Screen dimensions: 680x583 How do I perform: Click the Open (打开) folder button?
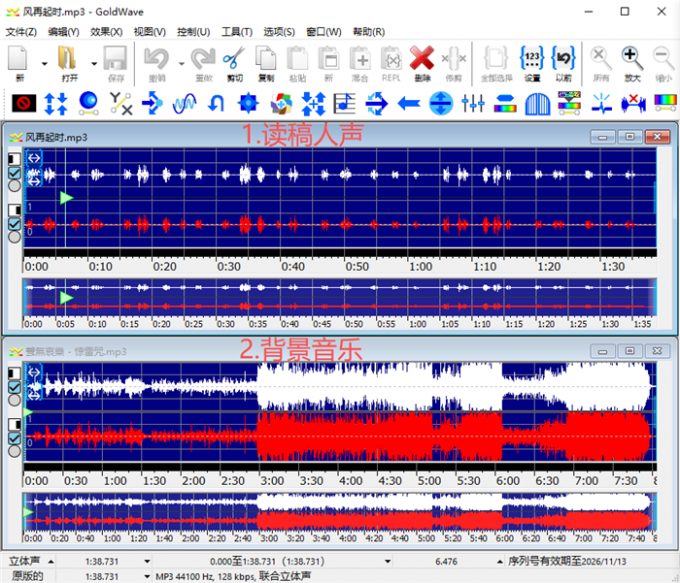pyautogui.click(x=68, y=60)
